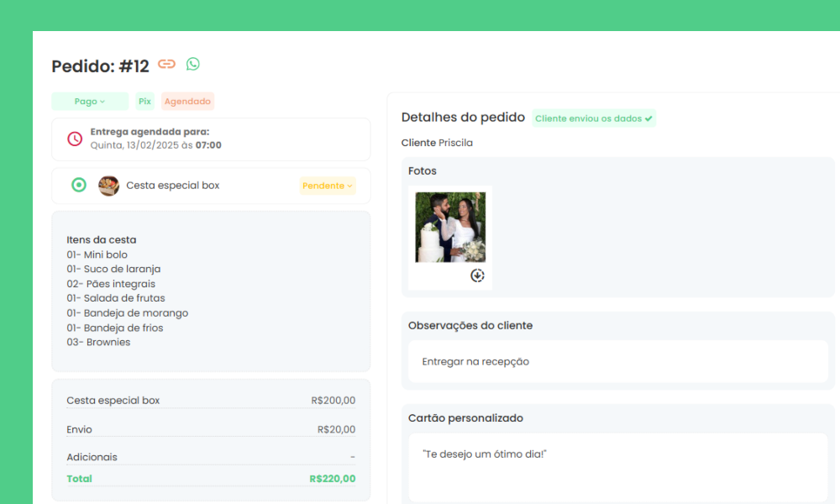Image resolution: width=840 pixels, height=504 pixels.
Task: Click the Envio R$20,00 shipping row
Action: click(211, 430)
